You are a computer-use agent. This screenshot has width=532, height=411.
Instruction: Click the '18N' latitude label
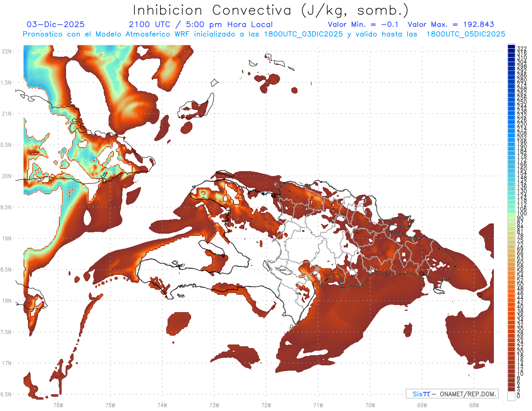8,301
